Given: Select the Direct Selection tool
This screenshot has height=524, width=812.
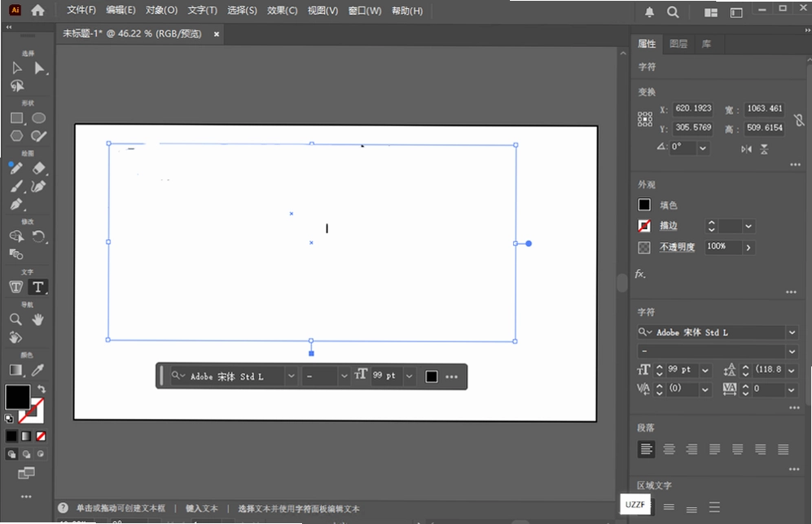Looking at the screenshot, I should (x=39, y=68).
